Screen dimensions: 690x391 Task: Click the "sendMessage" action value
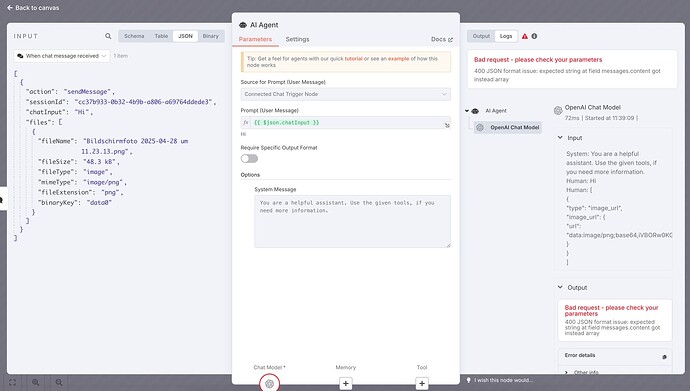(87, 91)
